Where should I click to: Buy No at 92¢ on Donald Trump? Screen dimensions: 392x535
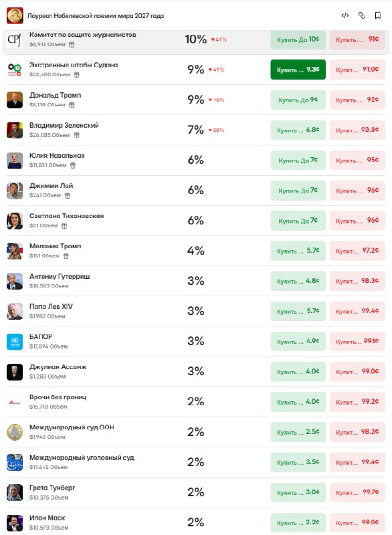pyautogui.click(x=357, y=100)
